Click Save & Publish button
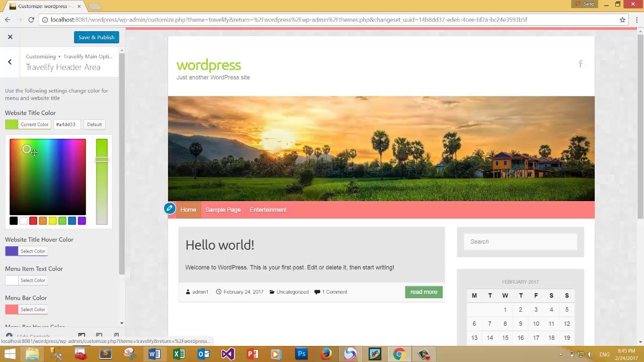Screen dimensions: 644x362 coord(97,37)
